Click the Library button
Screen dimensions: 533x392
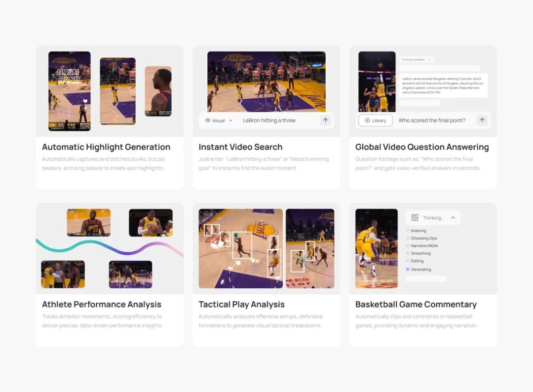[x=375, y=120]
